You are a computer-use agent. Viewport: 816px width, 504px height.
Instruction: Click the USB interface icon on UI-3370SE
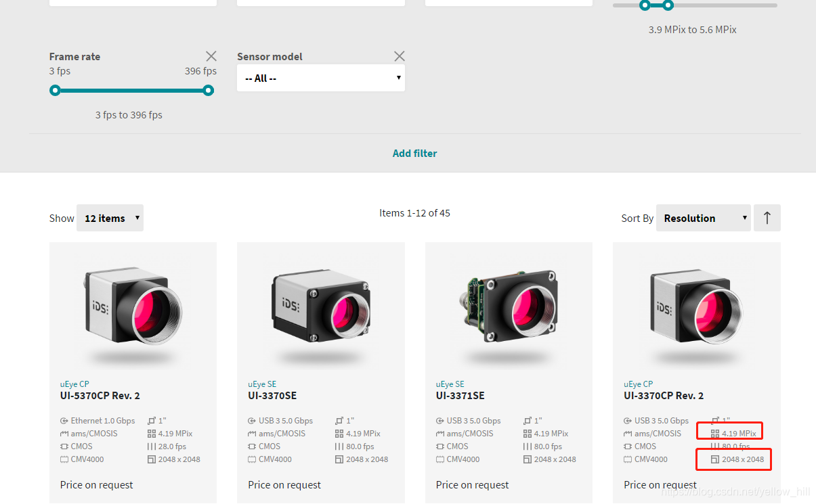tap(252, 421)
